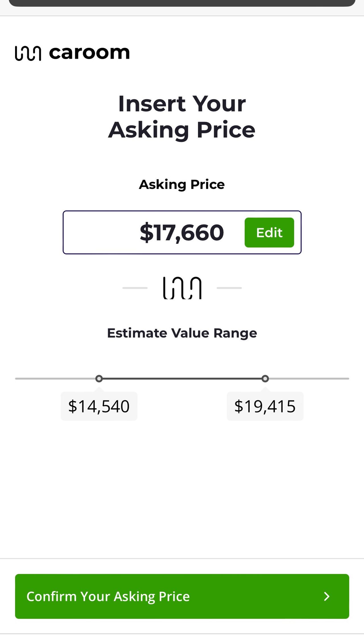The height and width of the screenshot is (635, 364).
Task: Click the right chevron arrow on Confirm button
Action: (327, 596)
